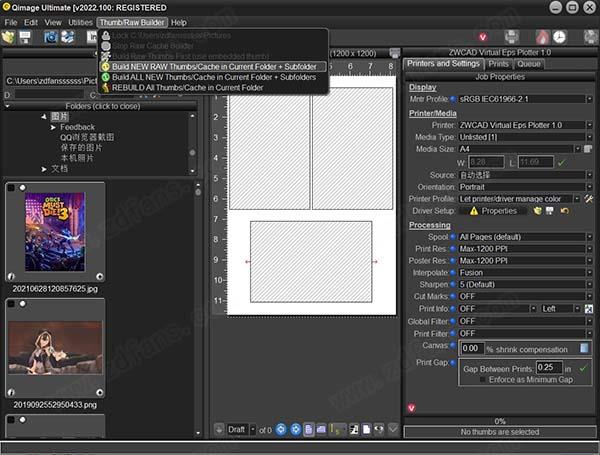Click the blue canvas icon beside shrink compensation
Image resolution: width=600 pixels, height=455 pixels.
pos(584,348)
